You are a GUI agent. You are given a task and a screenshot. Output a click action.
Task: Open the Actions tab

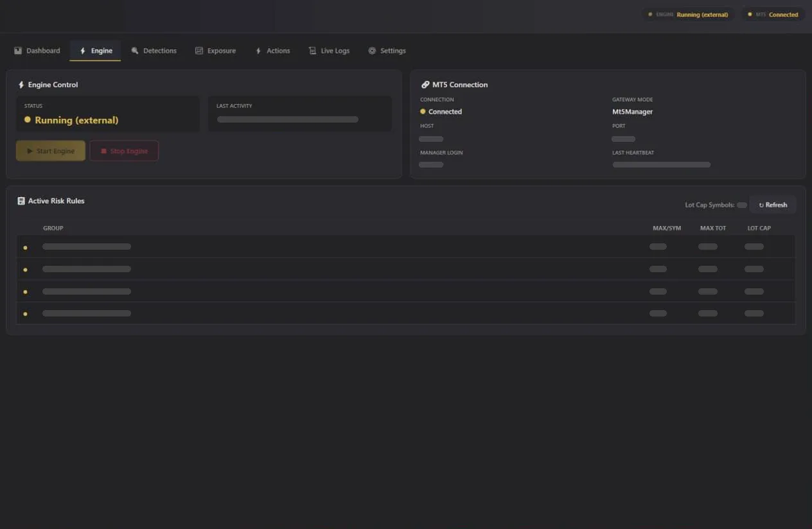pos(272,51)
